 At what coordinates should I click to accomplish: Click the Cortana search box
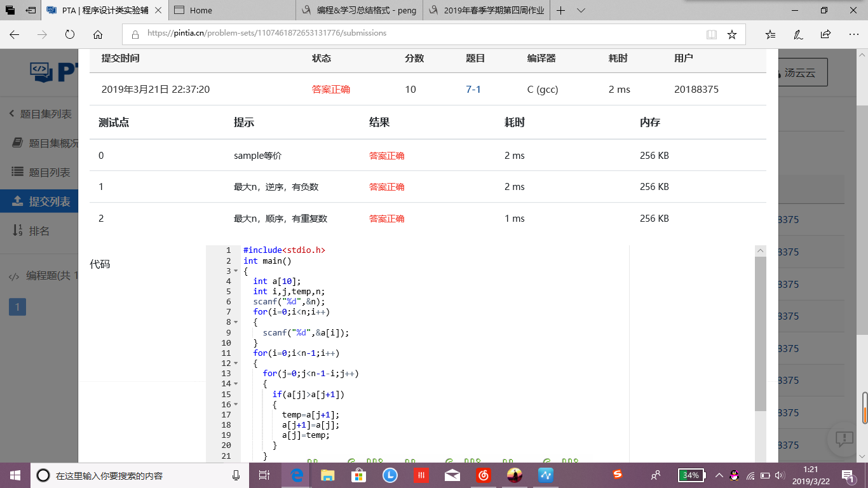140,475
